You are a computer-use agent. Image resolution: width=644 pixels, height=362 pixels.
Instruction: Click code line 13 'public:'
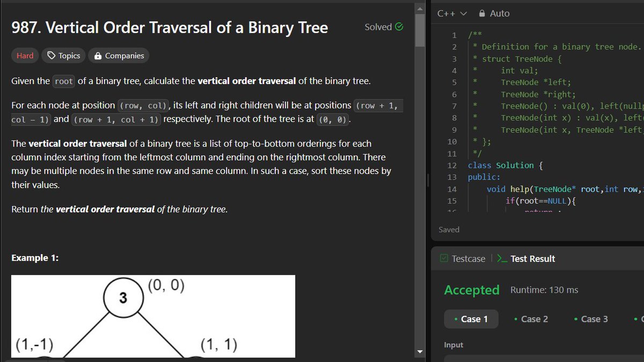coord(484,178)
